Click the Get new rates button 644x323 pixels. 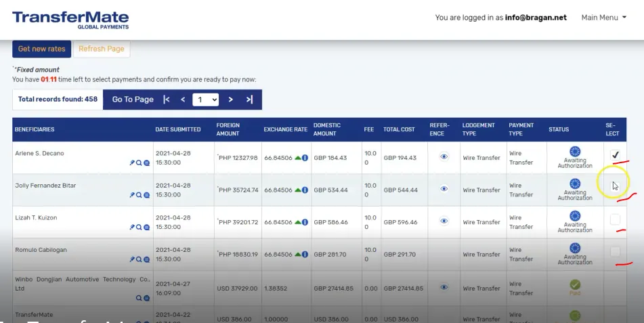click(41, 49)
